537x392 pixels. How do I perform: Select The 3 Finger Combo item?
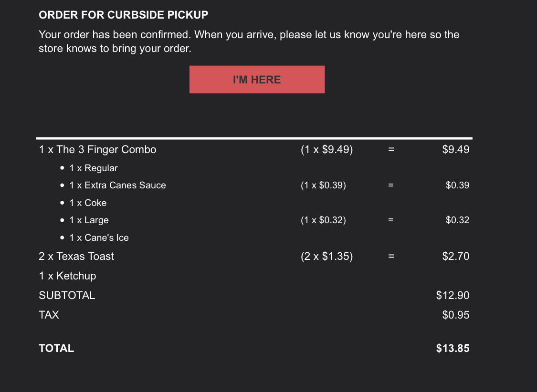[98, 150]
